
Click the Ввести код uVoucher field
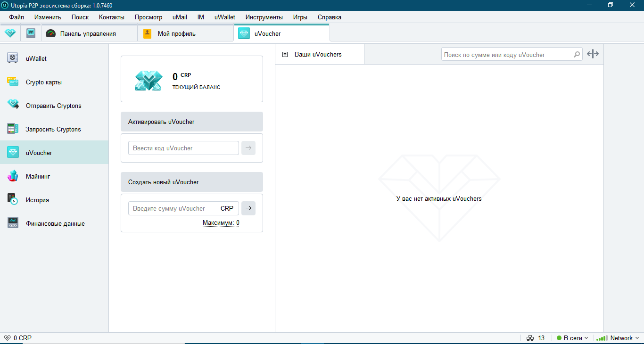pyautogui.click(x=183, y=148)
